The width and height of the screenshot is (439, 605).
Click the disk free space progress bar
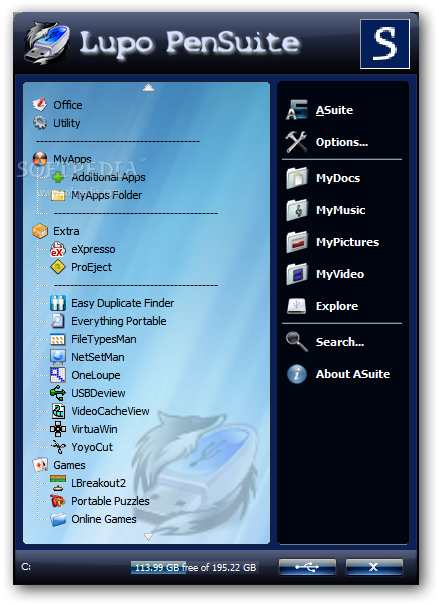[x=195, y=568]
